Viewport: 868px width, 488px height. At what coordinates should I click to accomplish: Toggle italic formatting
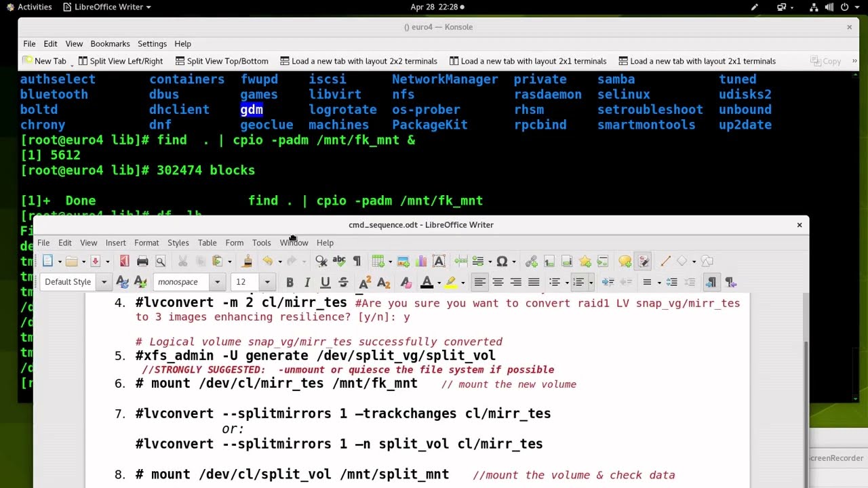pos(307,282)
